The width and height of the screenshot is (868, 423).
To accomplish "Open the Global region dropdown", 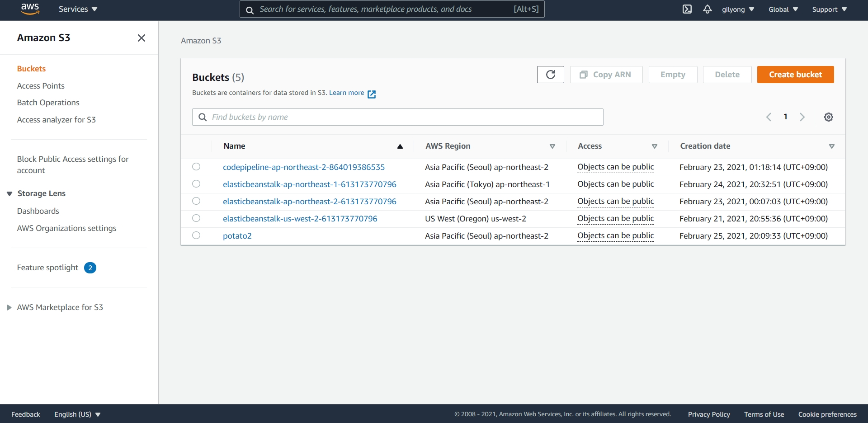I will (783, 9).
